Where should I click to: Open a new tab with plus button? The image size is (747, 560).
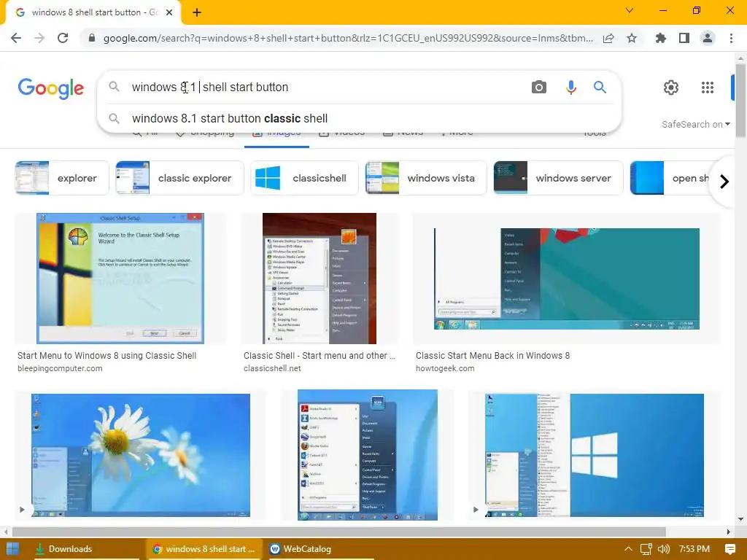point(197,12)
